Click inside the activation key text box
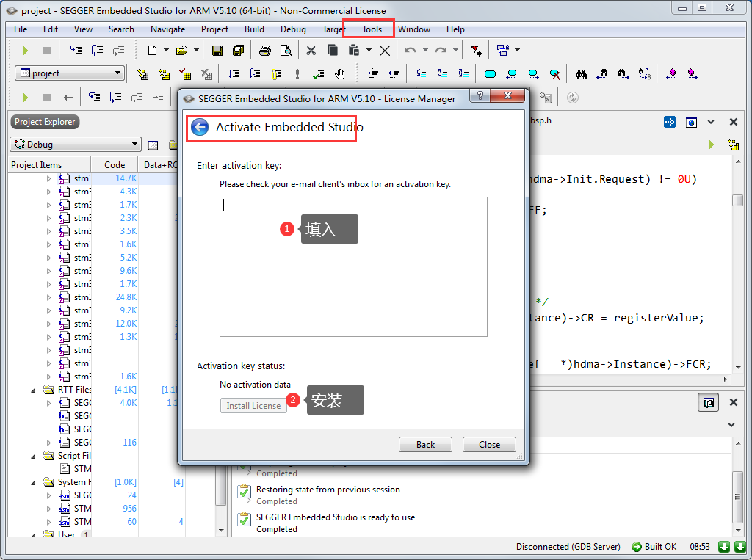Image resolution: width=752 pixels, height=560 pixels. [353, 266]
